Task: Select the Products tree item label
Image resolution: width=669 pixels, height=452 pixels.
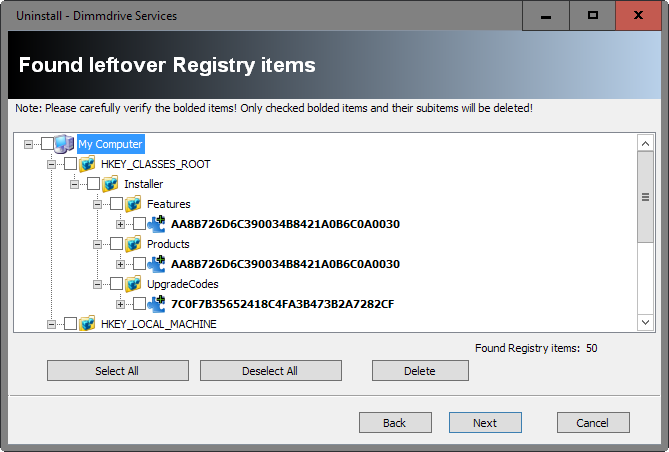Action: [168, 244]
